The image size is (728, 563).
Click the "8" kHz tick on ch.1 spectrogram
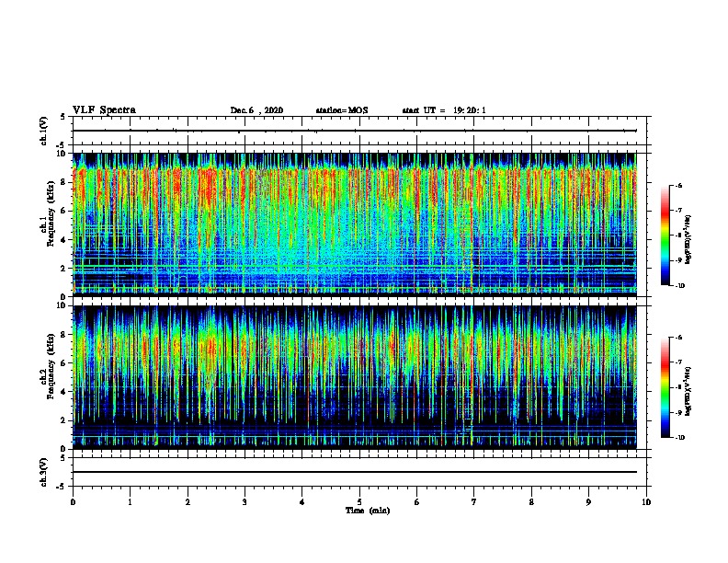pyautogui.click(x=64, y=182)
